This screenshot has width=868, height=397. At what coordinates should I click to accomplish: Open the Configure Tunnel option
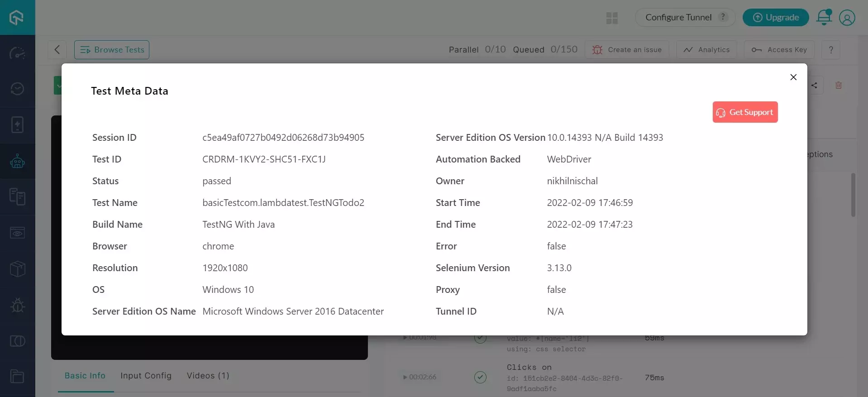[678, 18]
